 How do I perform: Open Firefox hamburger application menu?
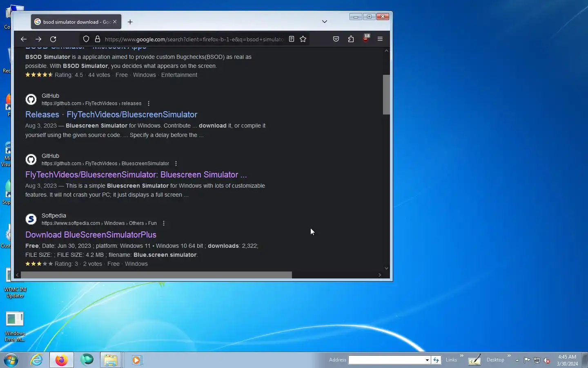380,39
